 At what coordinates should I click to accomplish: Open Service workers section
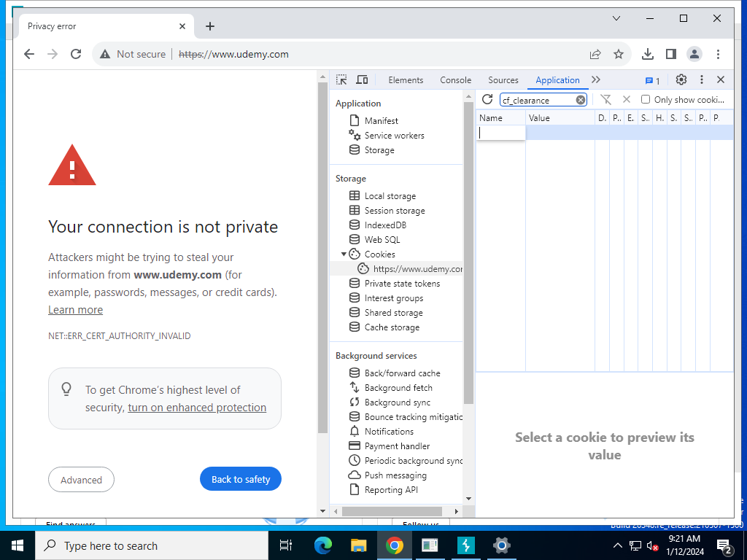click(394, 135)
